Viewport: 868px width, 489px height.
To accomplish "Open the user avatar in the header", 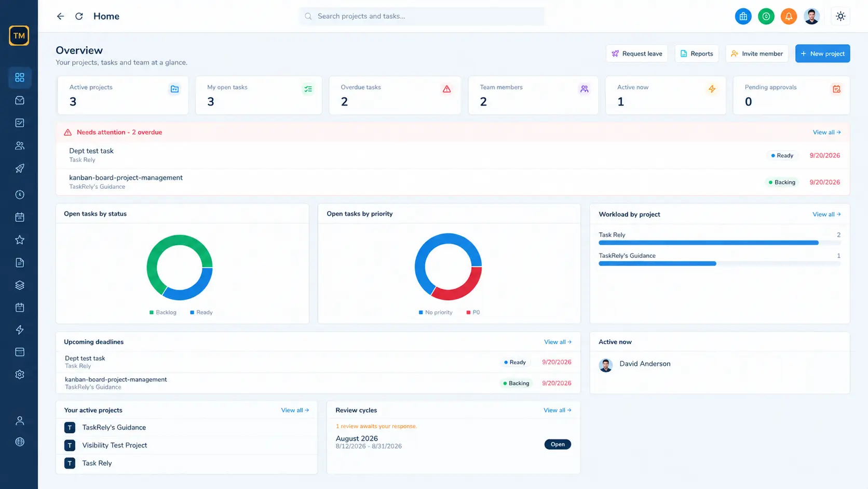I will (x=811, y=16).
